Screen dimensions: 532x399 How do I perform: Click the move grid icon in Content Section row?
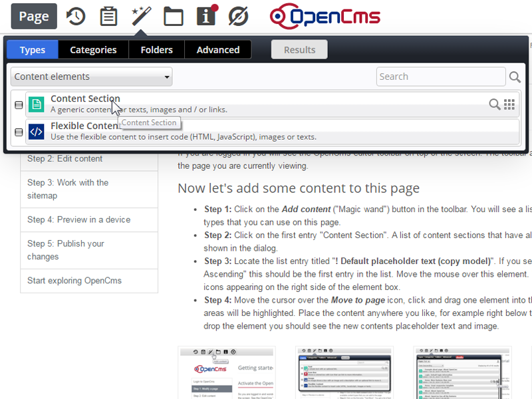click(509, 104)
